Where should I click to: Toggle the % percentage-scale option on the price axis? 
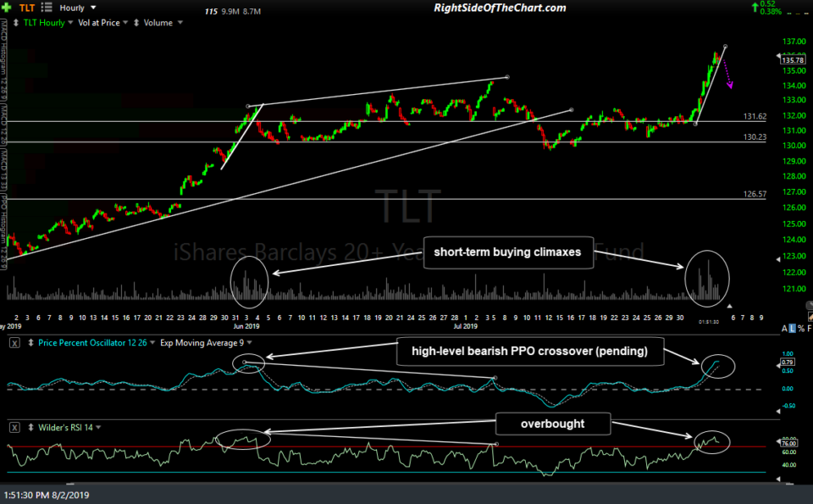coord(801,327)
